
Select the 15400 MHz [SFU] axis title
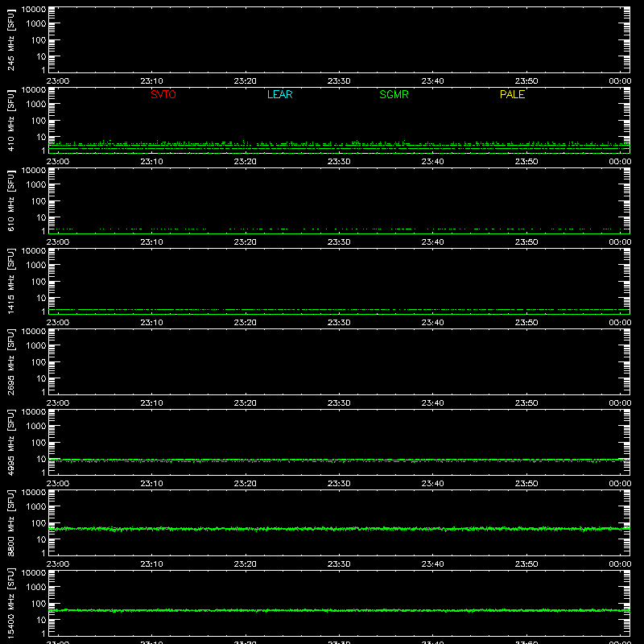[11, 604]
